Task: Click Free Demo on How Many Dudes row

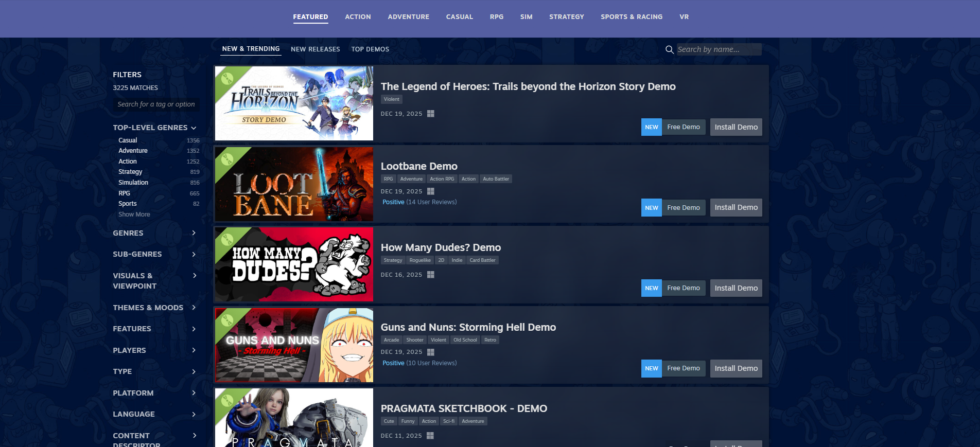Action: pyautogui.click(x=684, y=288)
